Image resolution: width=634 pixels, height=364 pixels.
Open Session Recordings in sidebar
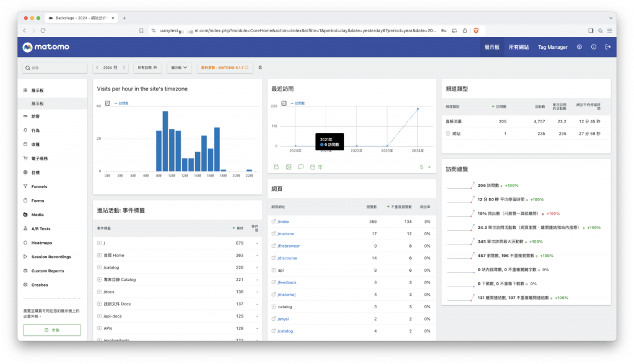click(52, 256)
